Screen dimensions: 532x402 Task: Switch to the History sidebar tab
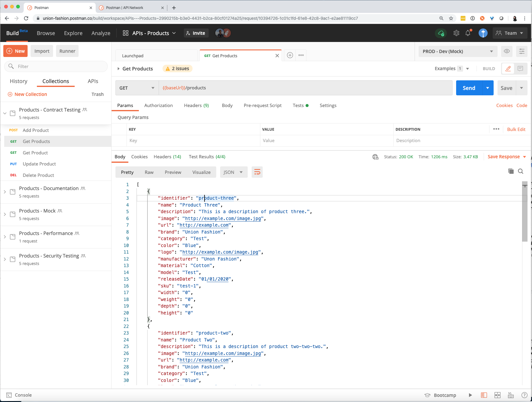(19, 81)
